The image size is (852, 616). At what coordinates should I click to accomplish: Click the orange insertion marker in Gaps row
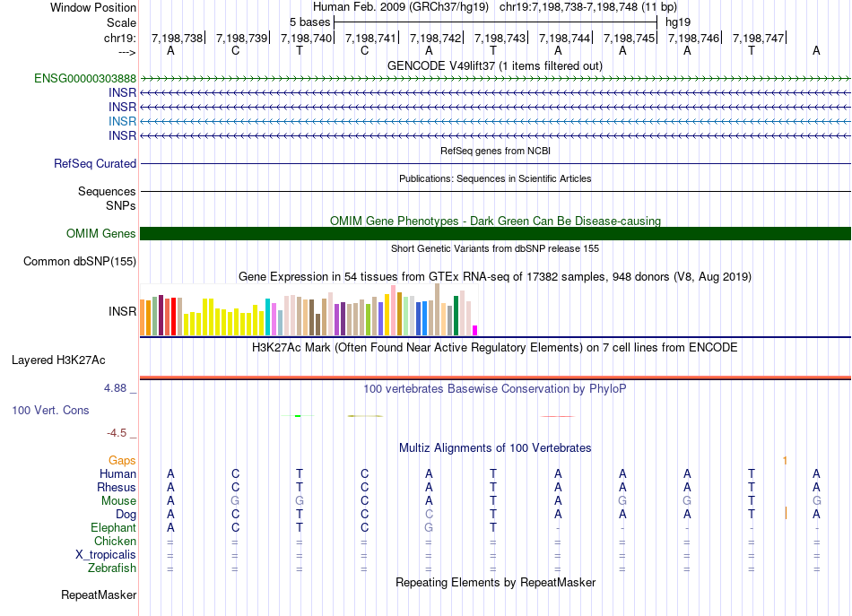(785, 460)
